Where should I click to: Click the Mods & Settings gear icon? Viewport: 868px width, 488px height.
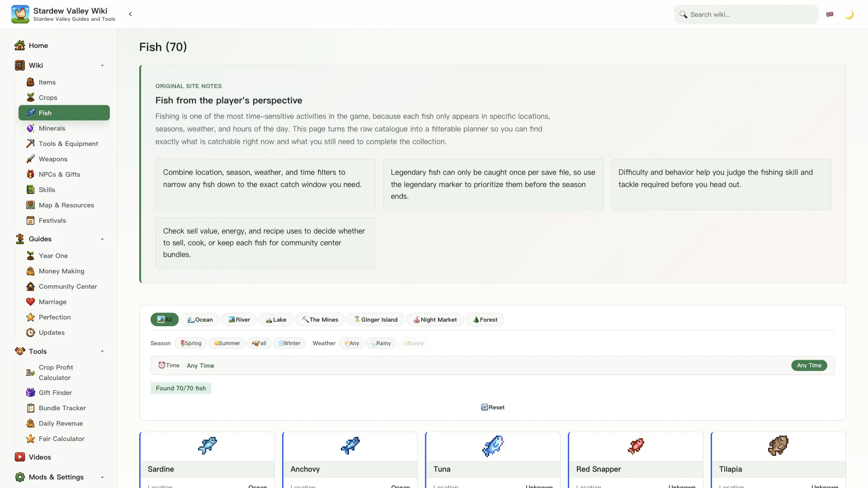(20, 477)
